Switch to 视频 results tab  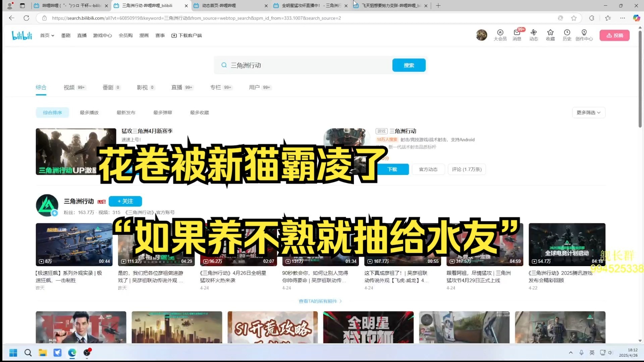click(x=74, y=87)
